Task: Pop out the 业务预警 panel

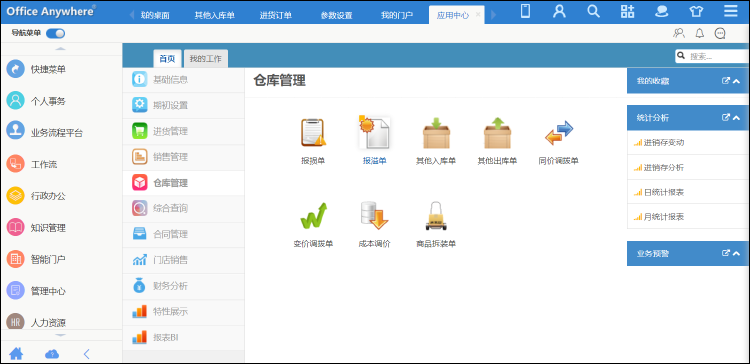Action: click(x=726, y=253)
